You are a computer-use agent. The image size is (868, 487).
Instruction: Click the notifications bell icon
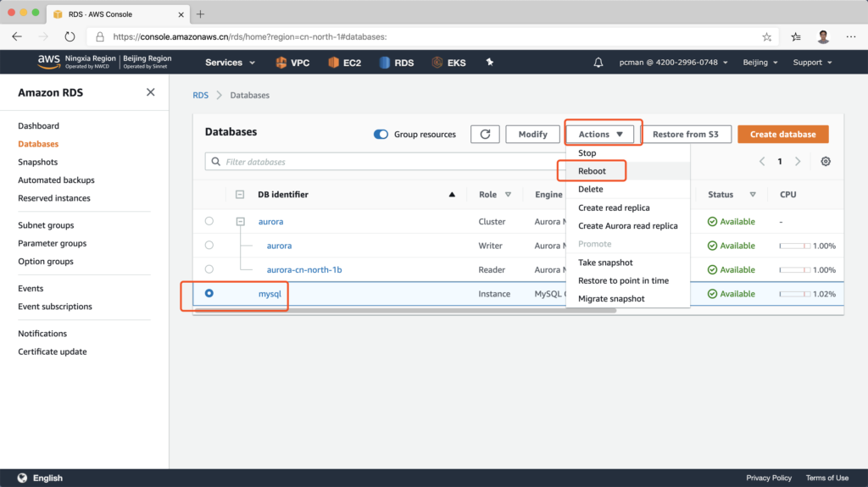point(598,63)
